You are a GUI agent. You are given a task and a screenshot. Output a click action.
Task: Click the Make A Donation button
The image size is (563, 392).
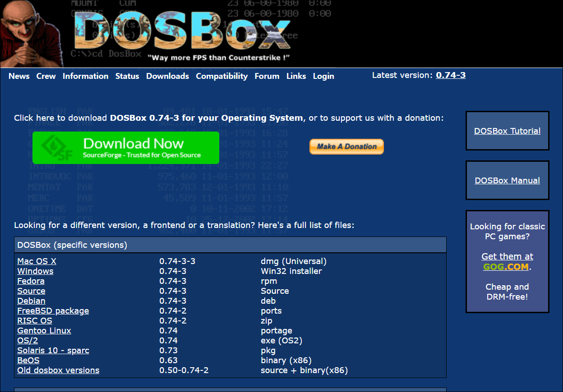[x=346, y=146]
